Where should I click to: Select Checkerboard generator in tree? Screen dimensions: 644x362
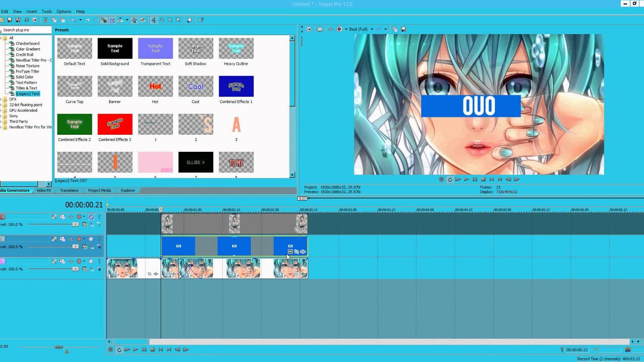point(27,44)
